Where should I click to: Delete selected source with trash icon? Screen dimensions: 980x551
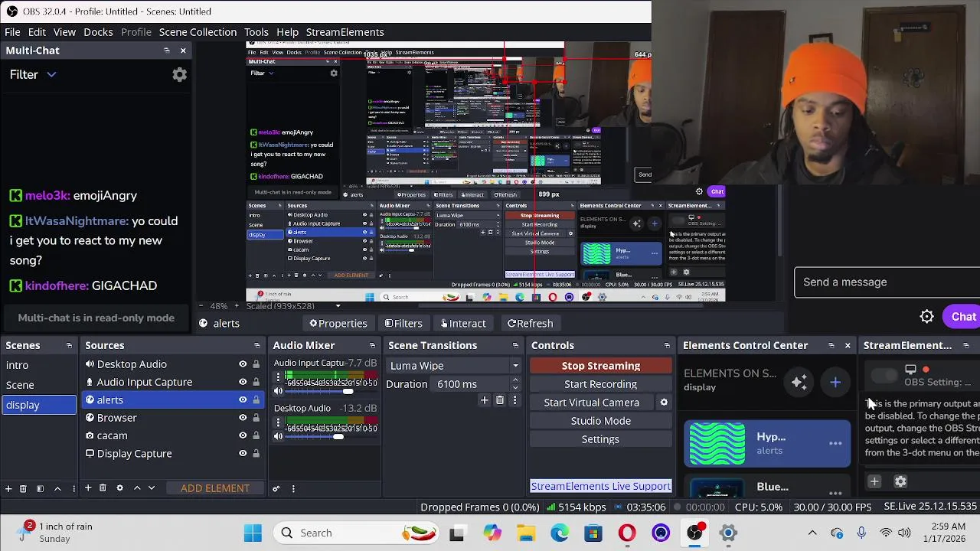coord(103,488)
